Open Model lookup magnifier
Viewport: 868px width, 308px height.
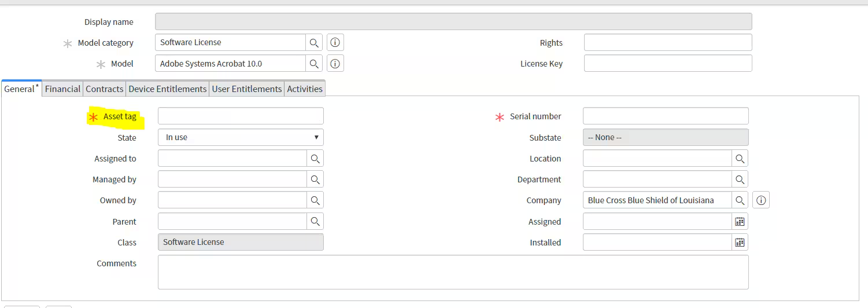pyautogui.click(x=314, y=64)
